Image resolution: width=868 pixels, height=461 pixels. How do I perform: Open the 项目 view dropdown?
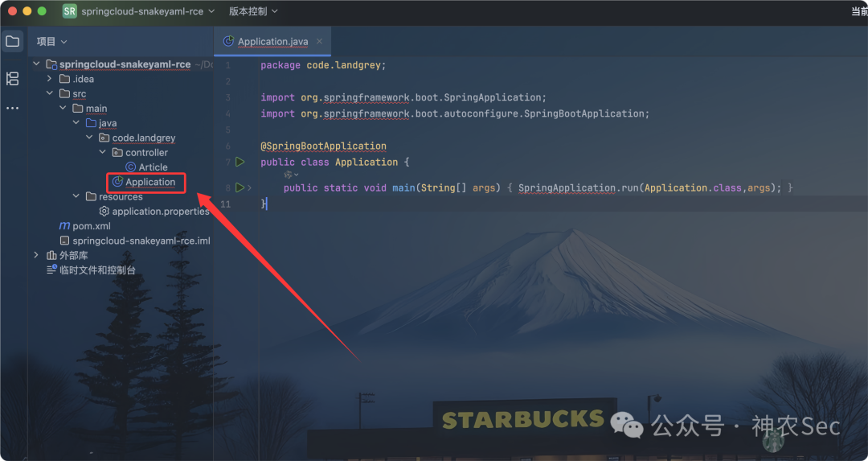pyautogui.click(x=52, y=42)
